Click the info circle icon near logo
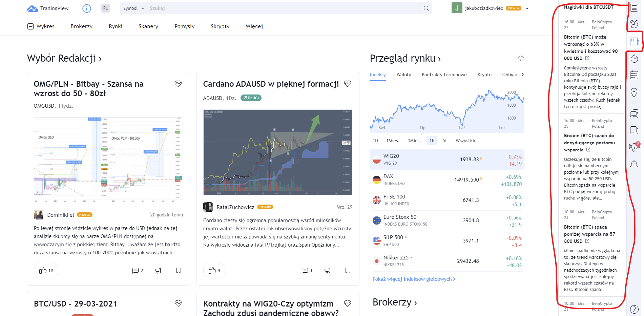The height and width of the screenshot is (316, 644). (x=87, y=8)
